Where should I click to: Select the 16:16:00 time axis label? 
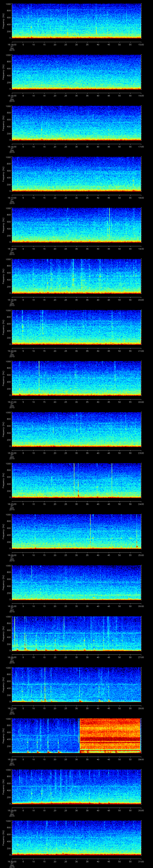(x=12, y=146)
